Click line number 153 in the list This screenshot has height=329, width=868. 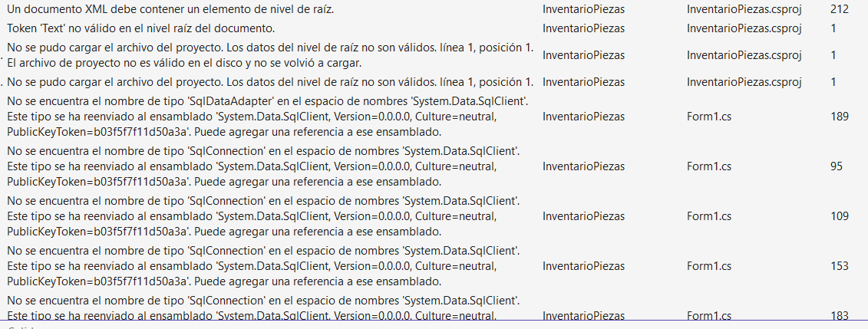click(839, 266)
